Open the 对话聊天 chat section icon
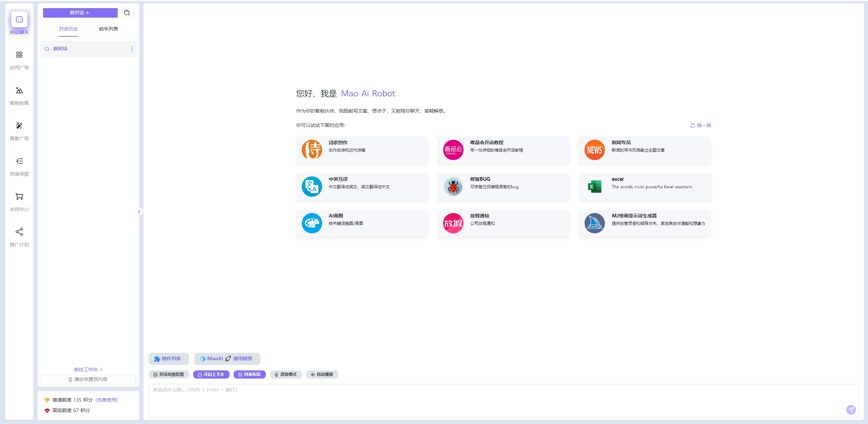 pyautogui.click(x=19, y=20)
